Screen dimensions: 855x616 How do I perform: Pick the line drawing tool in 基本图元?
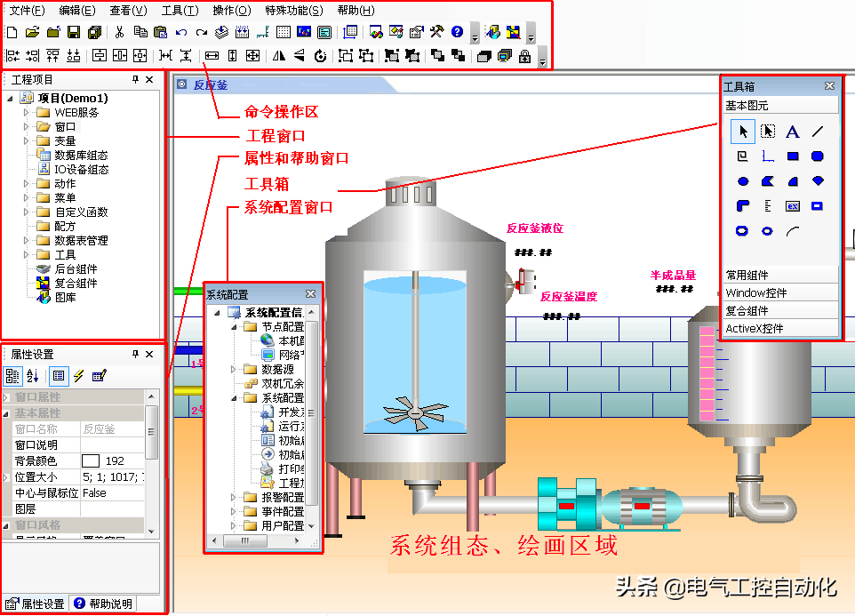click(x=818, y=131)
